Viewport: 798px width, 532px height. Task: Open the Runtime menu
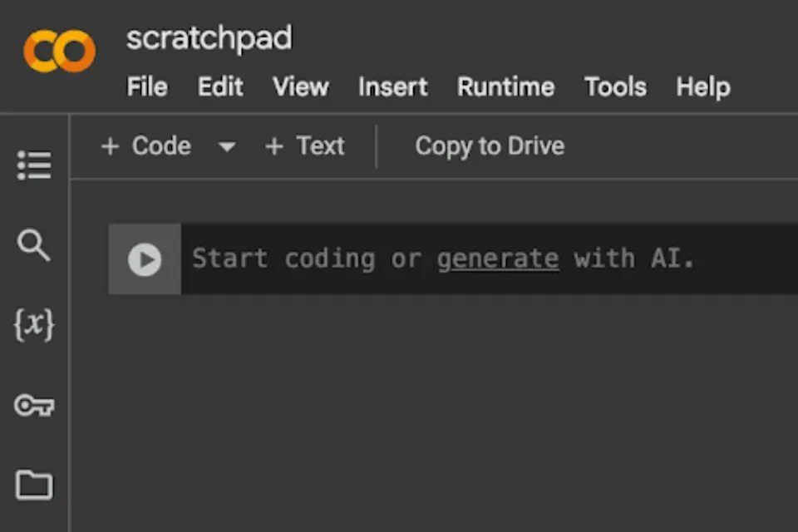coord(505,86)
